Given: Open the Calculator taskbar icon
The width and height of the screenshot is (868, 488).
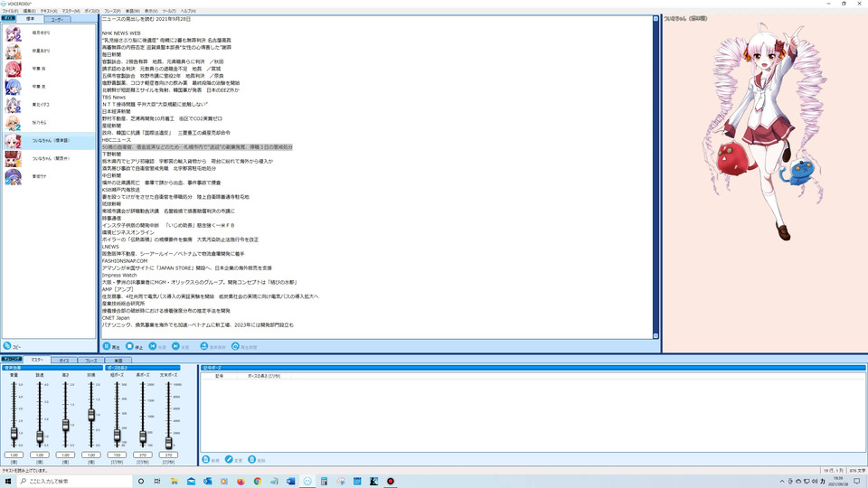Looking at the screenshot, I should (x=324, y=482).
